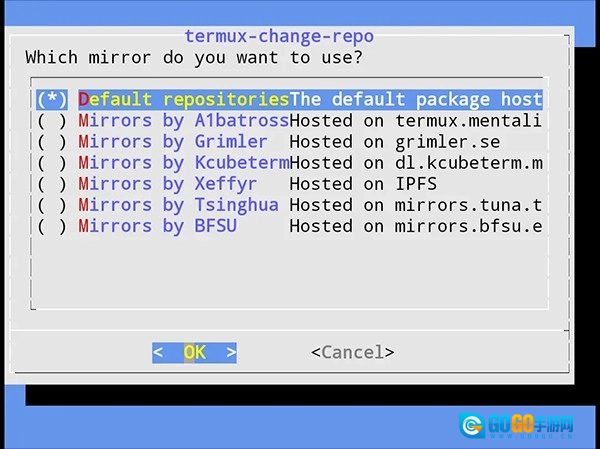Click the 'Hosted on mirrors.tuna.t' description

[x=415, y=205]
